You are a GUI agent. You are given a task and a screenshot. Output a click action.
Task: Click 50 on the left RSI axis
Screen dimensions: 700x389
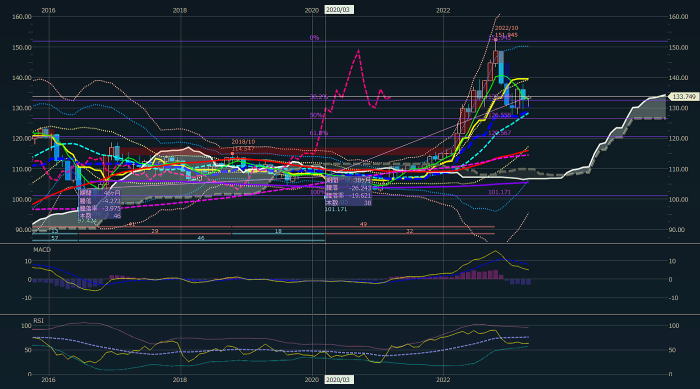point(28,350)
